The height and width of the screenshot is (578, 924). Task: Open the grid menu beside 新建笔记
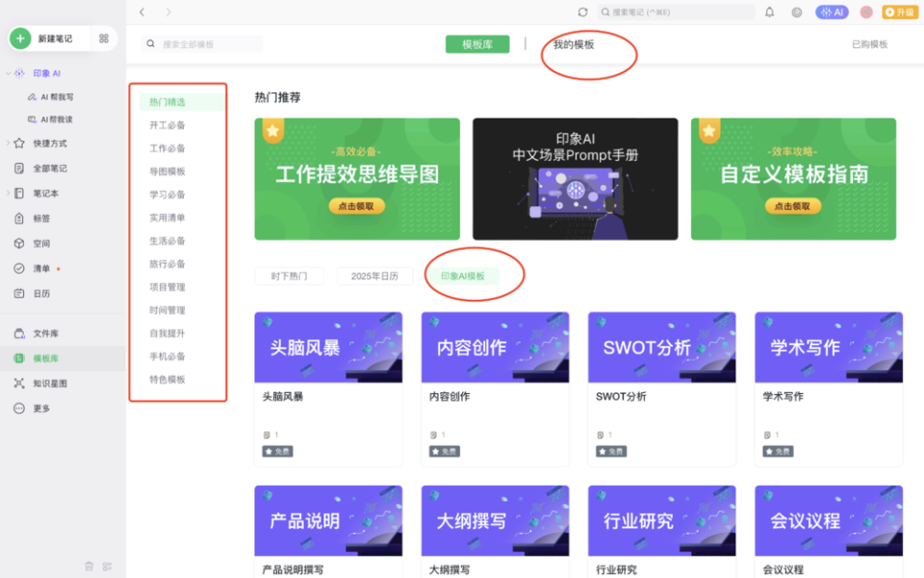click(x=104, y=39)
